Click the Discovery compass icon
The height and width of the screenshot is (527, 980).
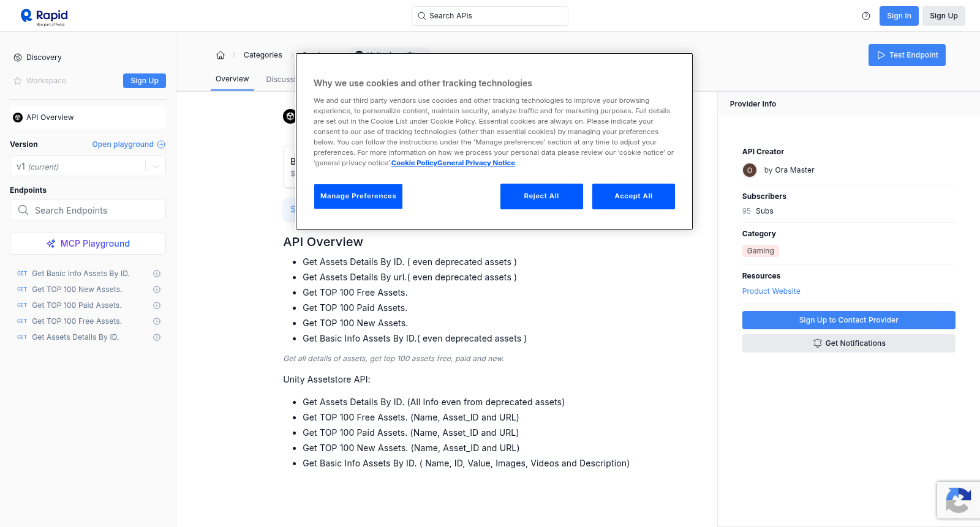18,58
